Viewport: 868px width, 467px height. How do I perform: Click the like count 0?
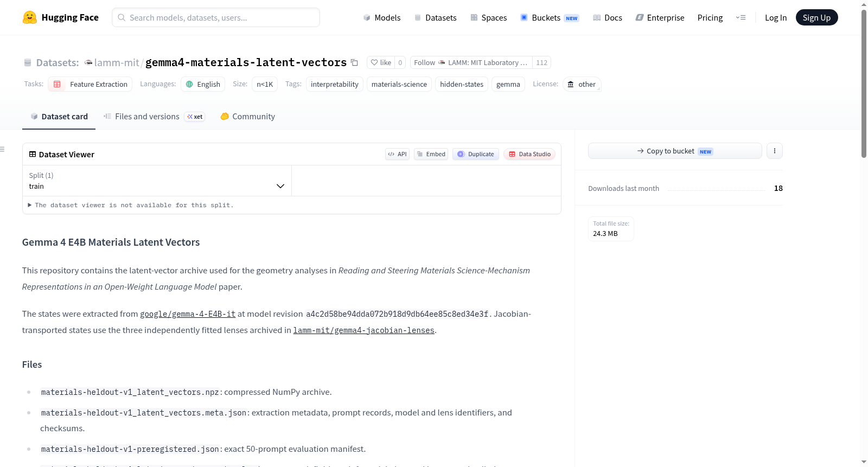400,62
